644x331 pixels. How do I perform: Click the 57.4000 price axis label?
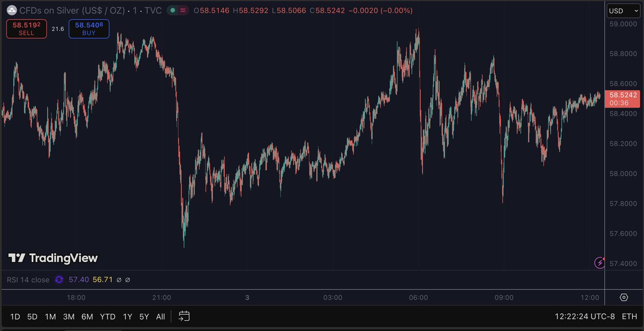click(x=623, y=263)
